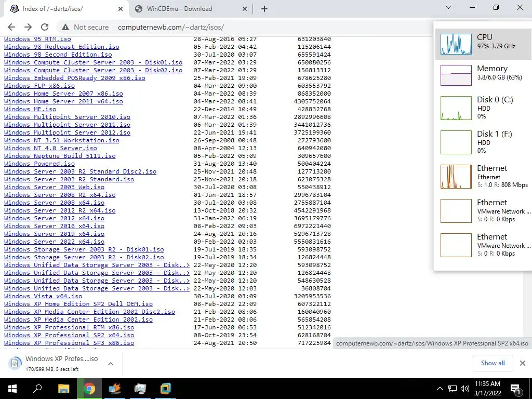Viewport: 532px width, 399px height.
Task: Click the Chrome taskbar icon
Action: click(x=89, y=389)
